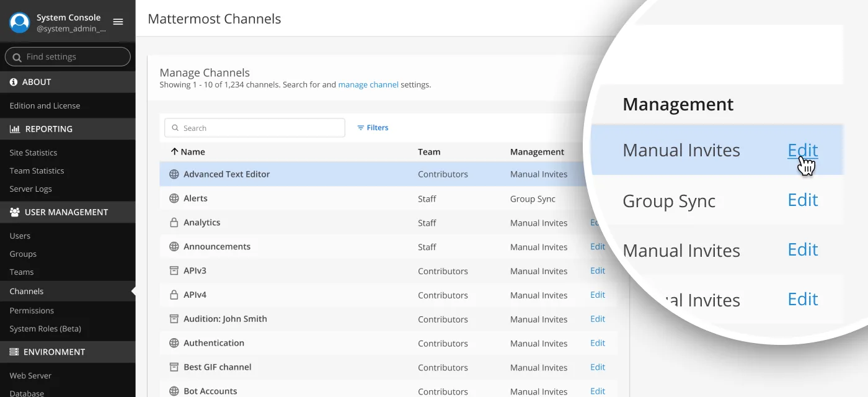Viewport: 868px width, 397px height.
Task: Open System Roles (Beta)
Action: [45, 329]
